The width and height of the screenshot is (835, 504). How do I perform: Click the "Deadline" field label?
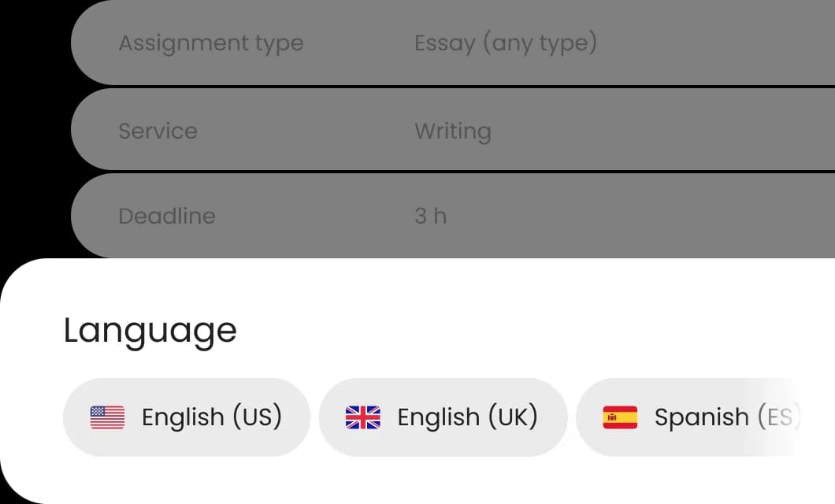pos(166,216)
